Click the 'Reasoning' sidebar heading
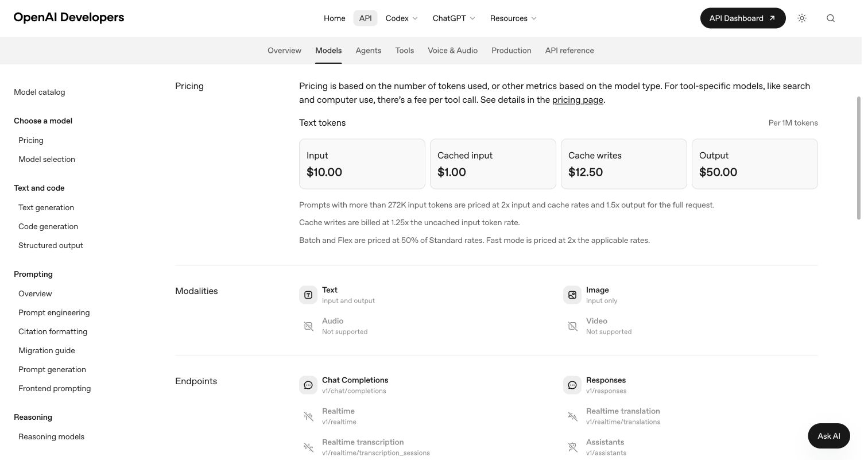The image size is (868, 460). coord(33,417)
